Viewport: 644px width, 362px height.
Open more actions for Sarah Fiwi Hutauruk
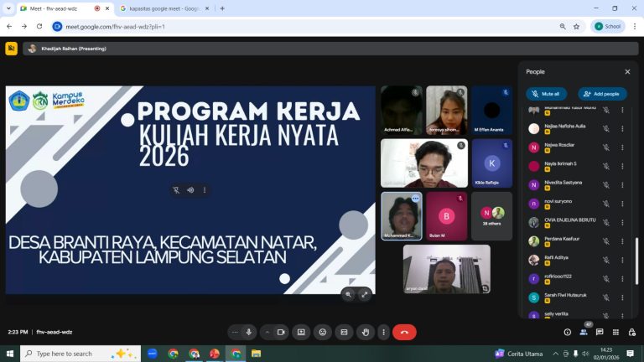622,297
